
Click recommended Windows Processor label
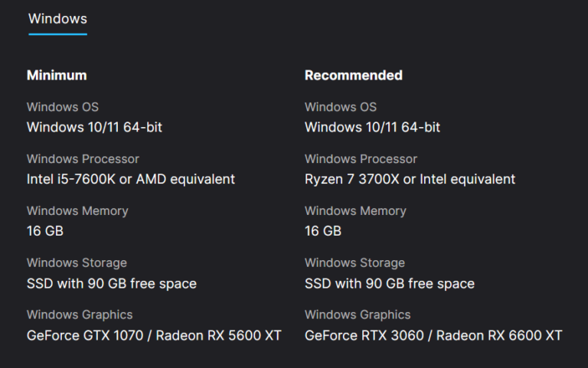click(361, 159)
